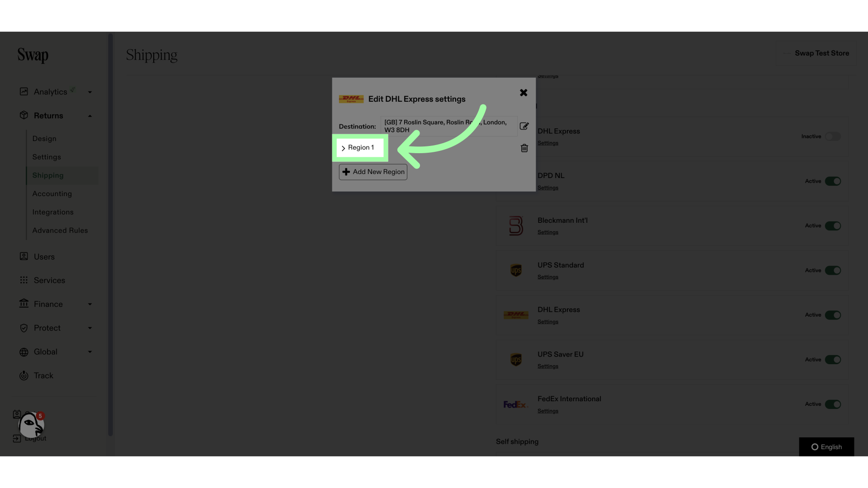Enable DPD NL active toggle
Viewport: 868px width, 488px height.
pos(833,181)
